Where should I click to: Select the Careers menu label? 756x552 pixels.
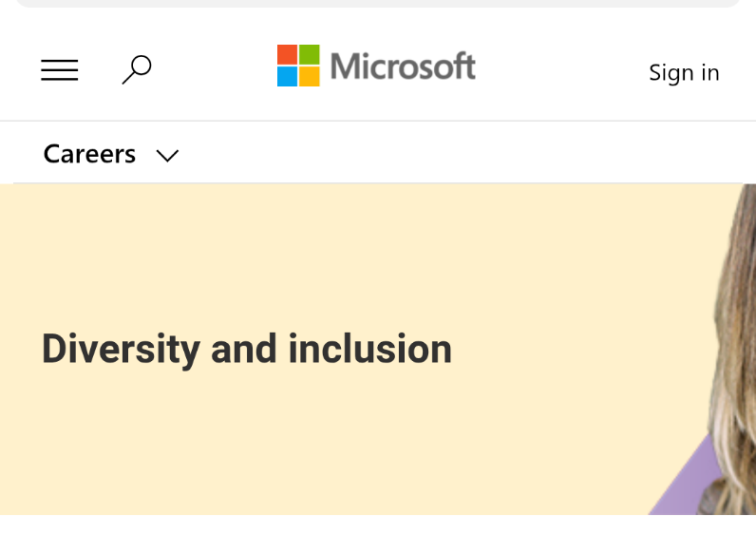pyautogui.click(x=90, y=154)
